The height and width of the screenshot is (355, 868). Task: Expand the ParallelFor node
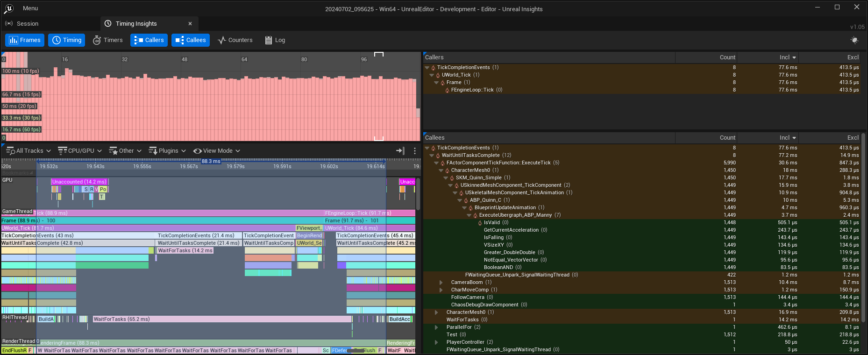coord(436,327)
